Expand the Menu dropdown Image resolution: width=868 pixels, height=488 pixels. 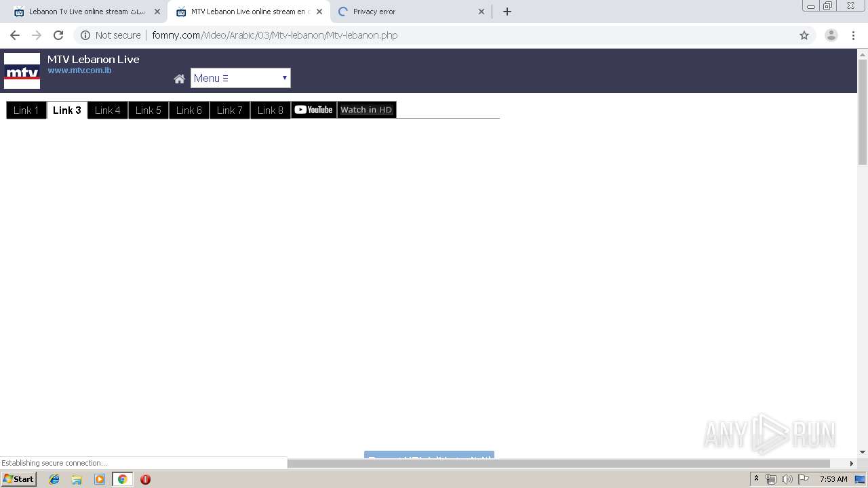coord(241,78)
